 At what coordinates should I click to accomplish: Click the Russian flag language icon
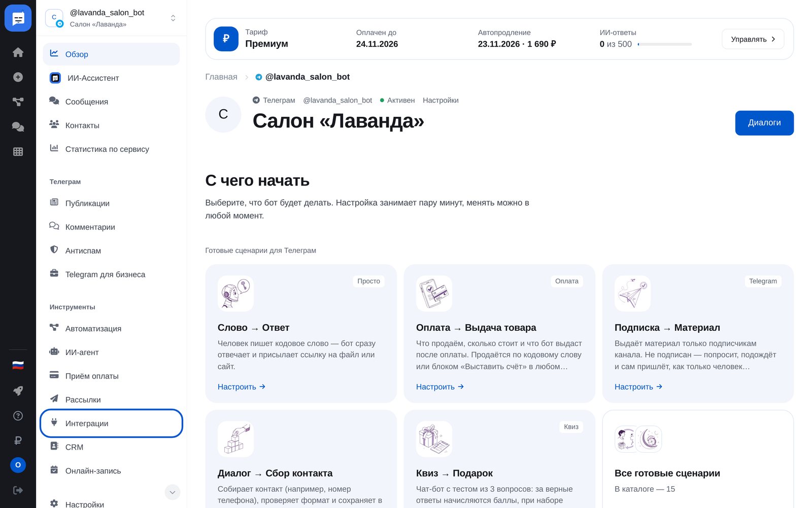pyautogui.click(x=18, y=365)
